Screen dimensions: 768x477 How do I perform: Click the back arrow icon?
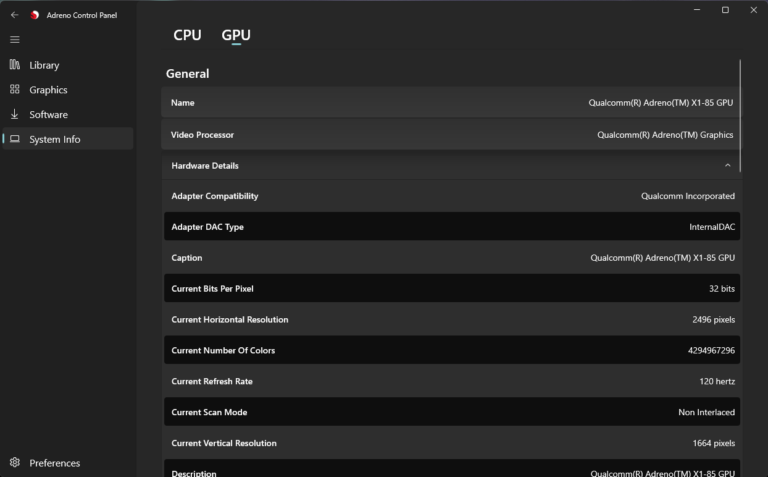click(14, 15)
